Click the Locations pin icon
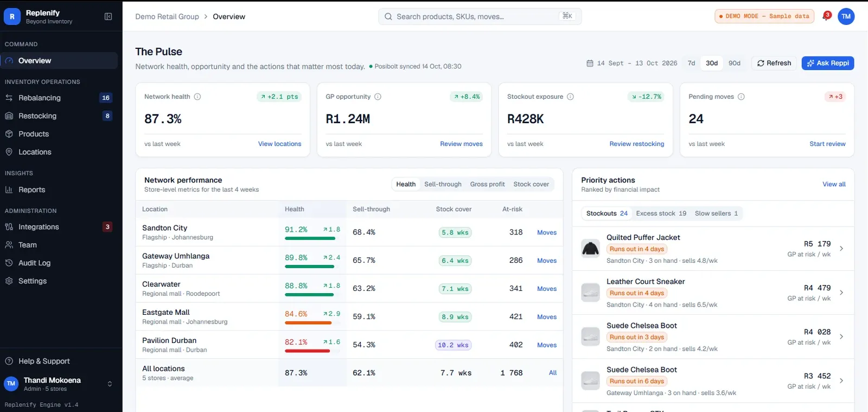868x412 pixels. [9, 152]
